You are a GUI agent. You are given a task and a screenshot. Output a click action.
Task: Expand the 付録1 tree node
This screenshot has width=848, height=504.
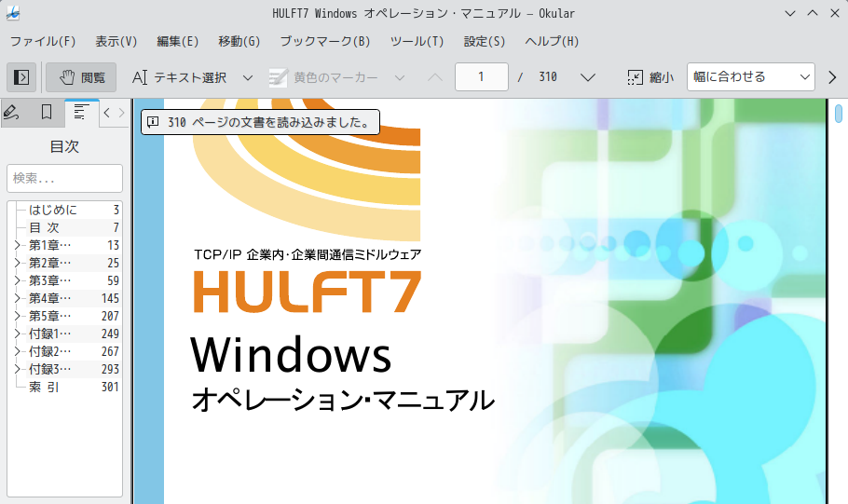click(x=18, y=334)
